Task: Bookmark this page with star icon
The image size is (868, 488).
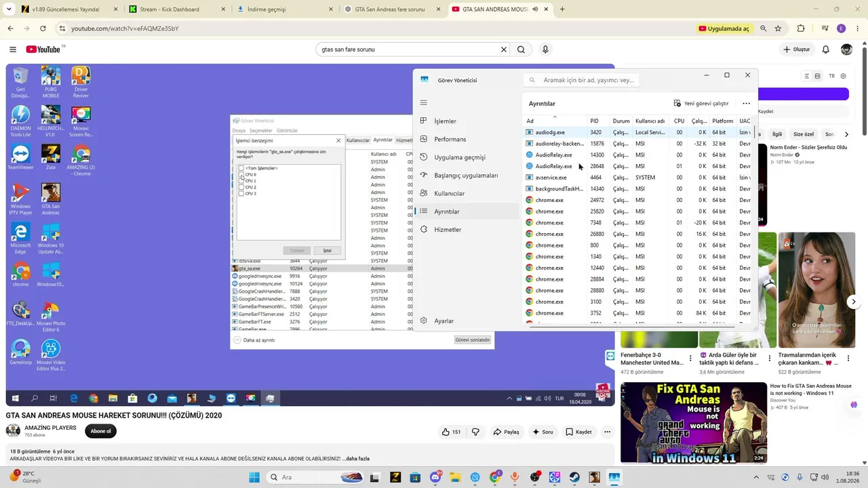Action: (x=778, y=28)
